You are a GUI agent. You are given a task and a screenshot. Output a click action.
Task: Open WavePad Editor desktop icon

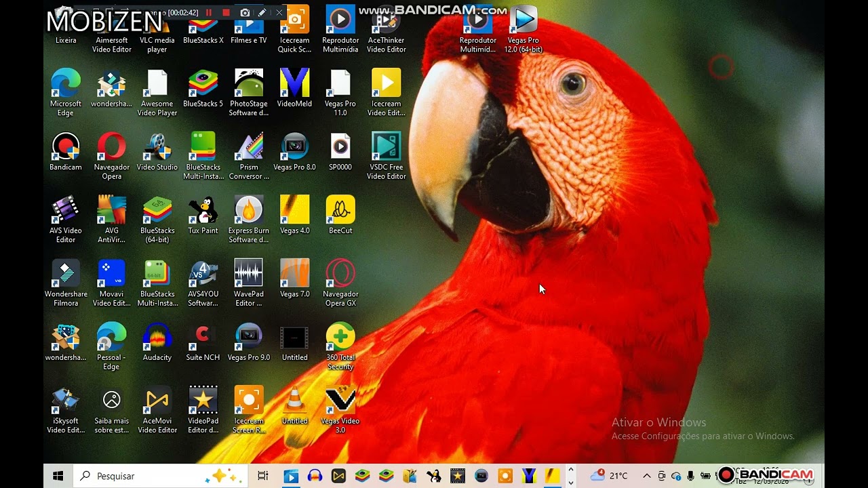[x=249, y=283]
